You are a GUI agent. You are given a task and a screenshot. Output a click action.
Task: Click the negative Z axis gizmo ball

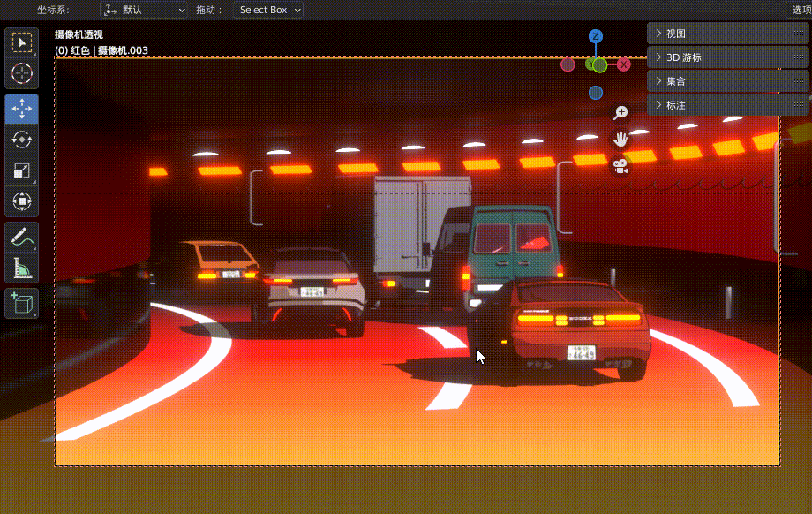pyautogui.click(x=596, y=93)
